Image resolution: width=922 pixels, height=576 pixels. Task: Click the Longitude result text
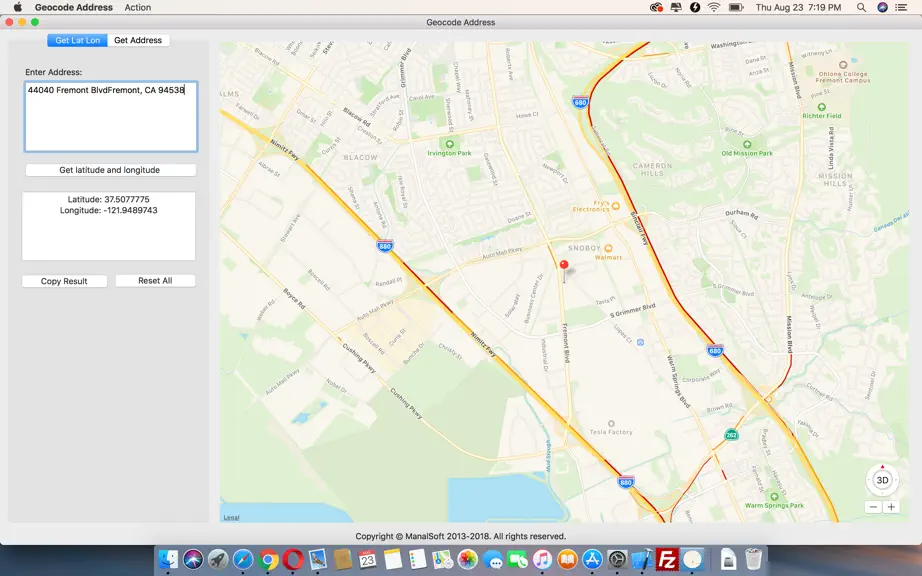click(x=109, y=210)
